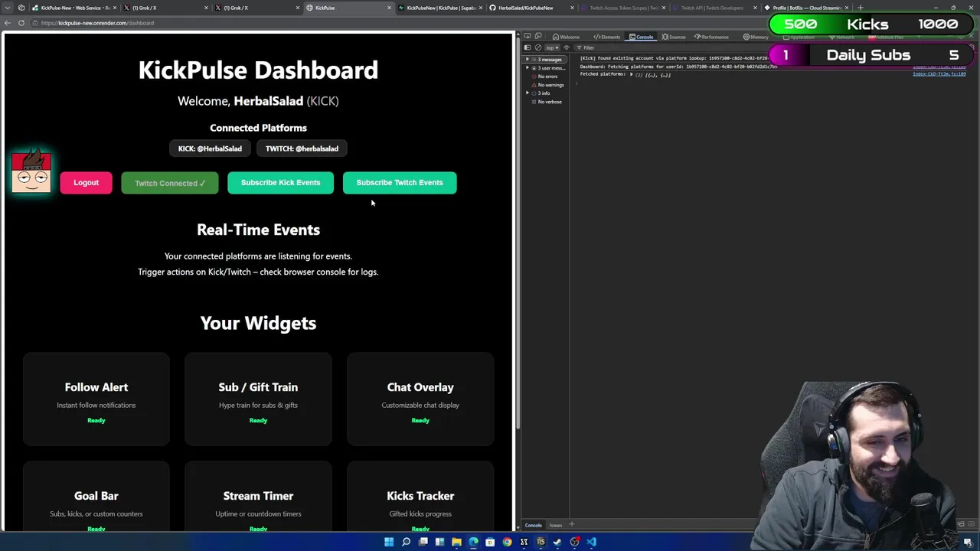Click Subscribe Kick Events

[x=280, y=182]
